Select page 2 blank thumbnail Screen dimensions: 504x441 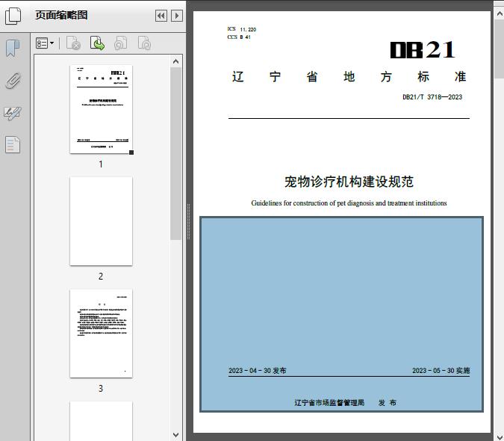pyautogui.click(x=101, y=221)
